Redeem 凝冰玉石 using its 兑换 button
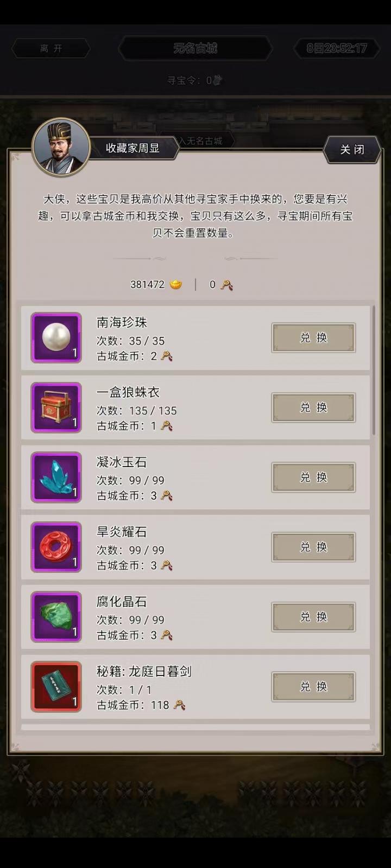 click(x=313, y=477)
